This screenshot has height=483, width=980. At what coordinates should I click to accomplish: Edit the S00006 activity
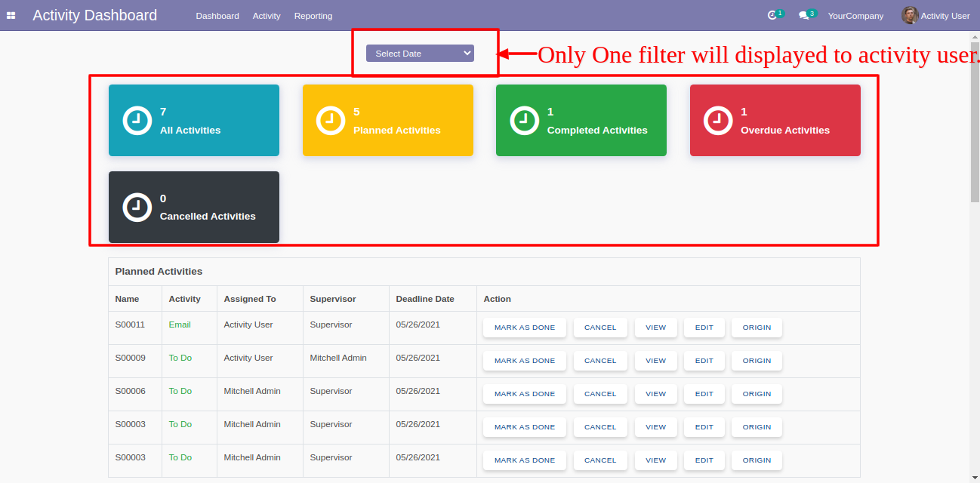click(x=704, y=394)
